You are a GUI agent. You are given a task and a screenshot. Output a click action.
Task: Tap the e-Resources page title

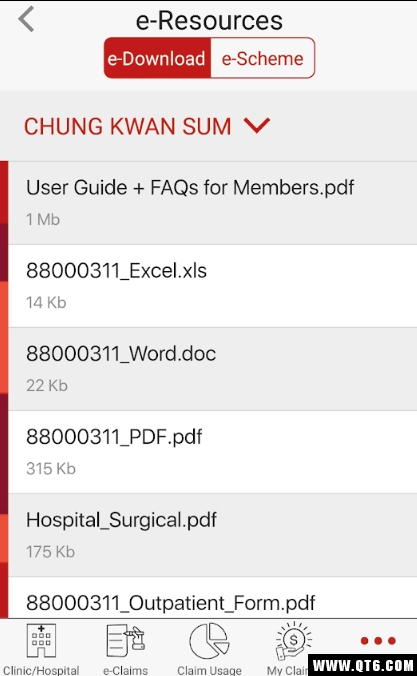(209, 20)
